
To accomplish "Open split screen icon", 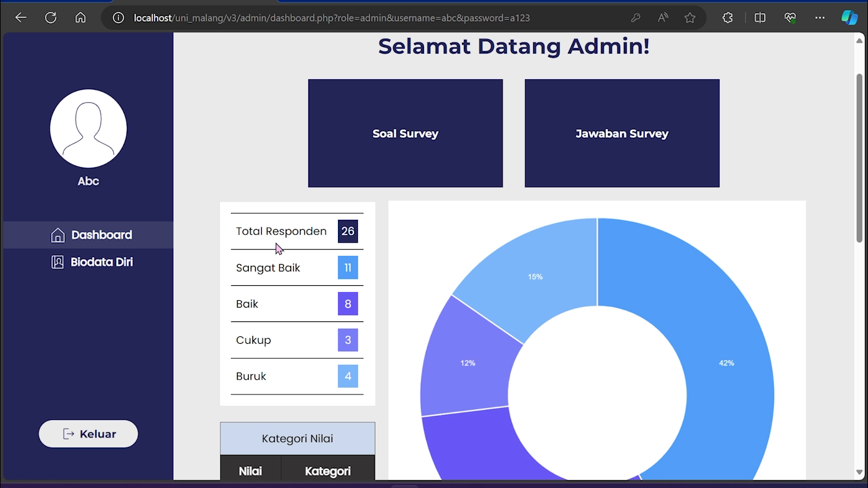I will click(759, 18).
